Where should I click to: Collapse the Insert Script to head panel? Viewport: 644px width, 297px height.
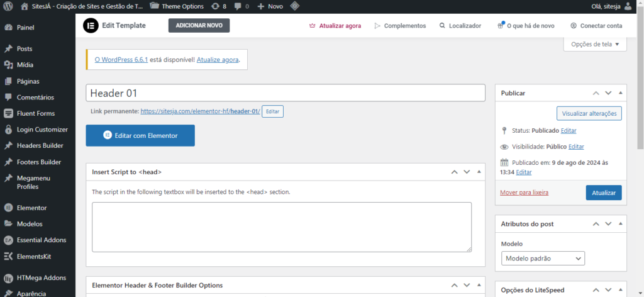pos(479,172)
